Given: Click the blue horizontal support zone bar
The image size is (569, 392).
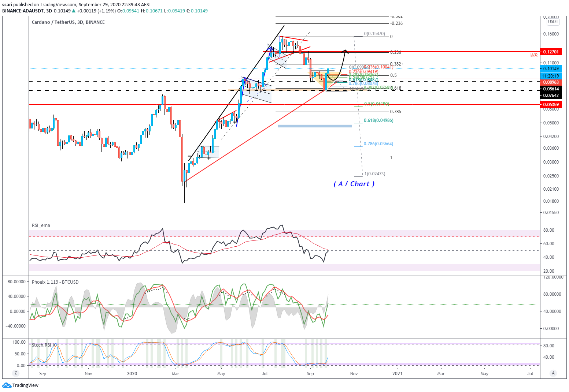Looking at the screenshot, I should pos(315,126).
